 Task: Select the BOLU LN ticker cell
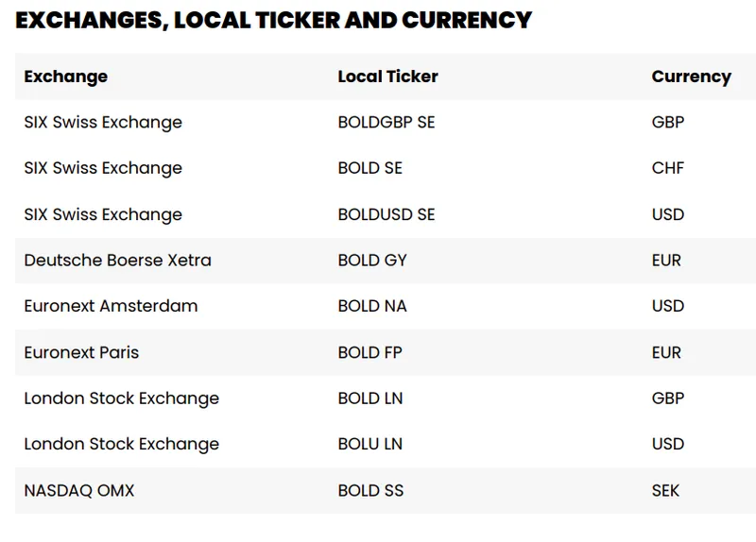click(x=370, y=444)
